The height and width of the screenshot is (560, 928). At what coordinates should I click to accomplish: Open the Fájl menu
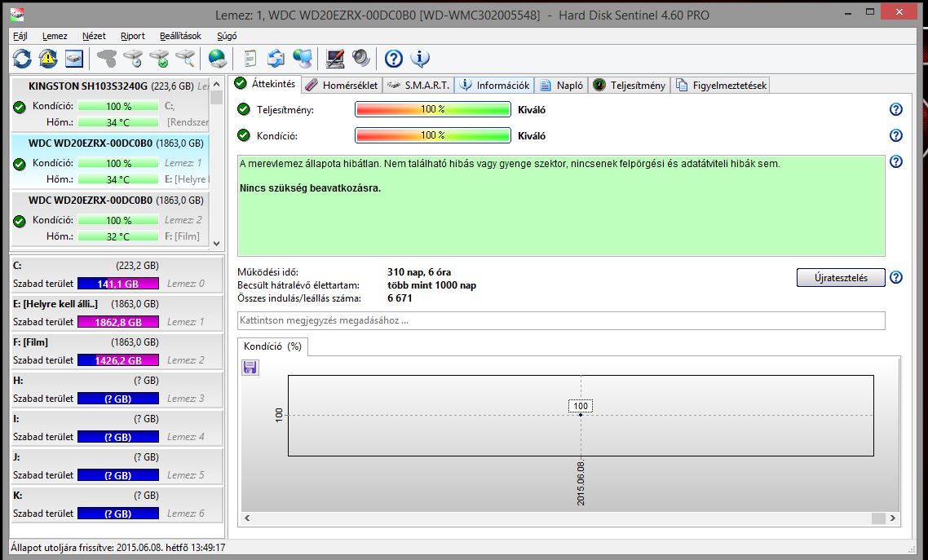[x=20, y=36]
